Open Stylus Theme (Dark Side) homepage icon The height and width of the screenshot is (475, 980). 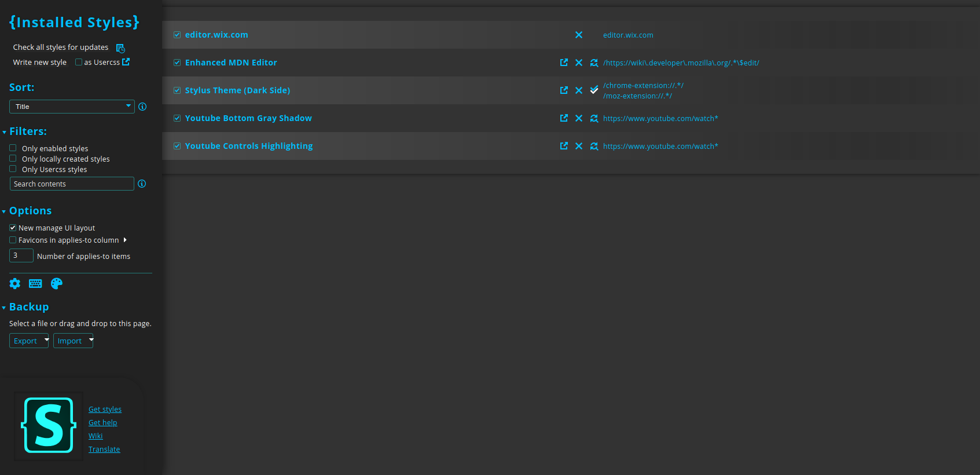564,90
